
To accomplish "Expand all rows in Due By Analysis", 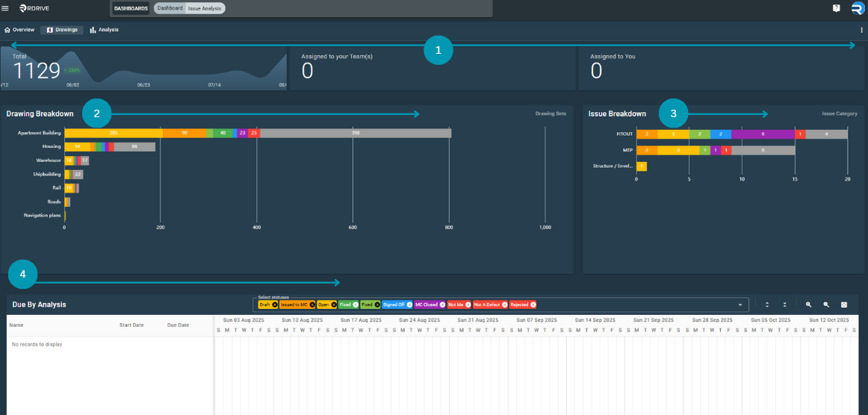I will [767, 305].
